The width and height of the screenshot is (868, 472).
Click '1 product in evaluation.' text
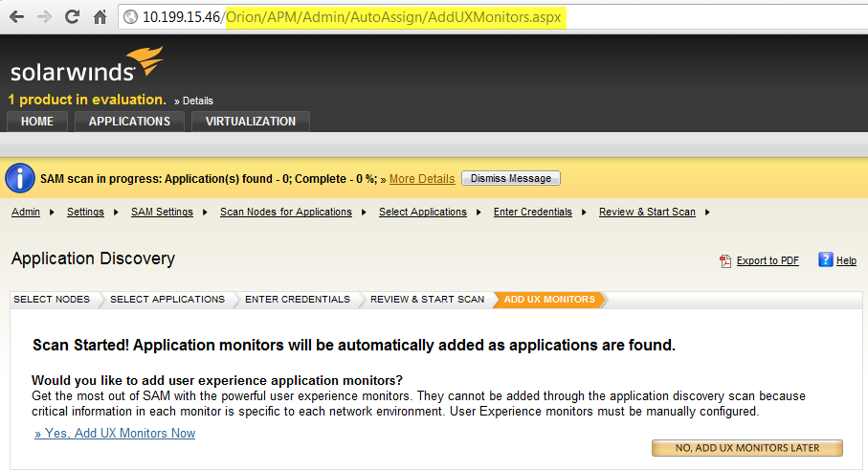point(87,100)
